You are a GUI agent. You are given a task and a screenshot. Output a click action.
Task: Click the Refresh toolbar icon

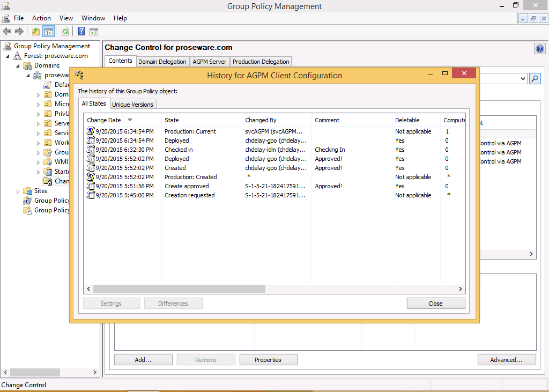click(65, 32)
